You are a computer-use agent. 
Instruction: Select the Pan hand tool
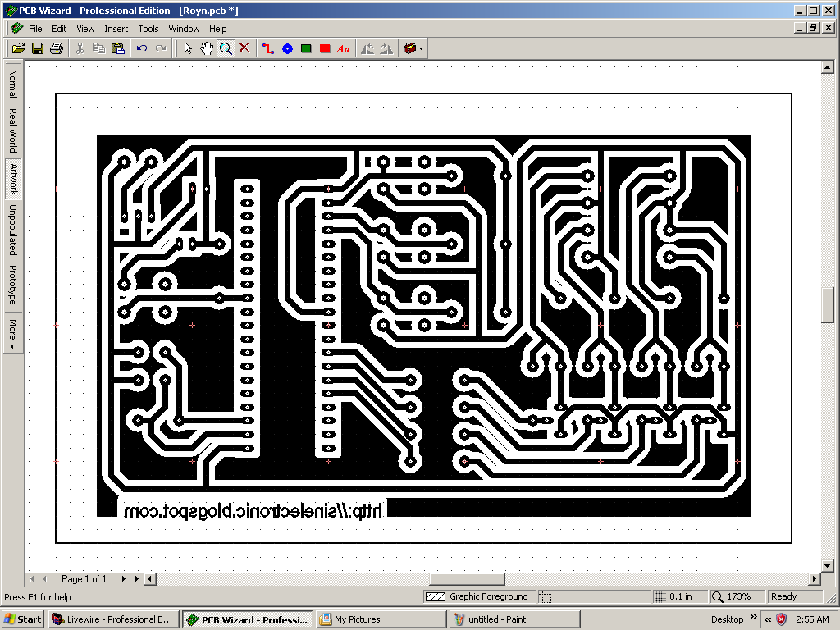207,48
